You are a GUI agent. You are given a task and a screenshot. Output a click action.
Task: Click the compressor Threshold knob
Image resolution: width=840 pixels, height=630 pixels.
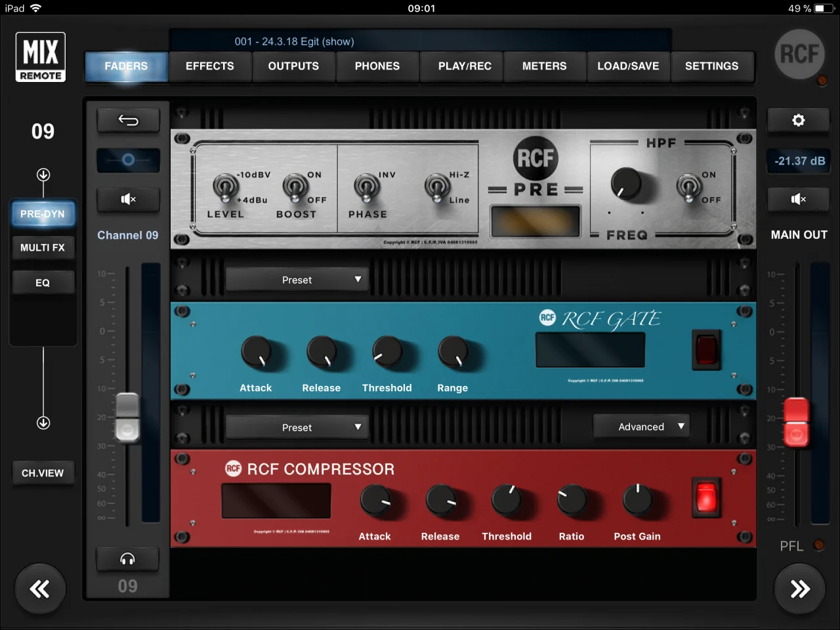(507, 501)
